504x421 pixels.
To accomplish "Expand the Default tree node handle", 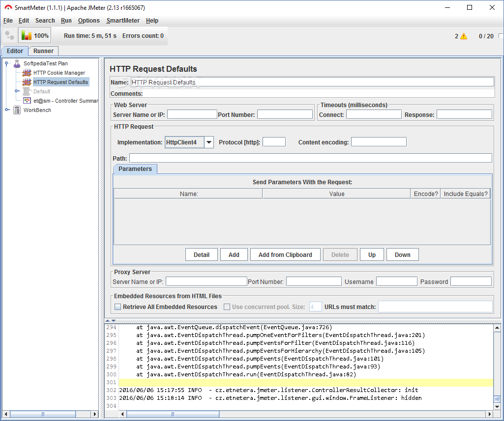I will pyautogui.click(x=17, y=91).
